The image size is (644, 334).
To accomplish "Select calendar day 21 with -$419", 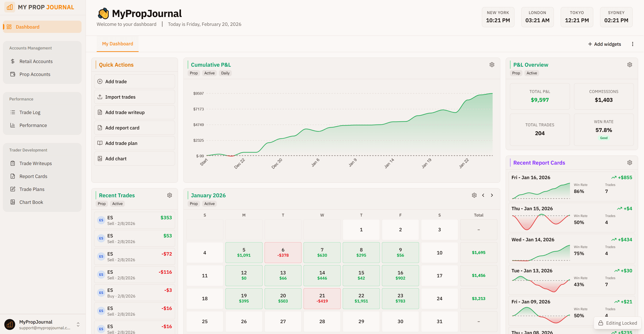I will [x=322, y=298].
